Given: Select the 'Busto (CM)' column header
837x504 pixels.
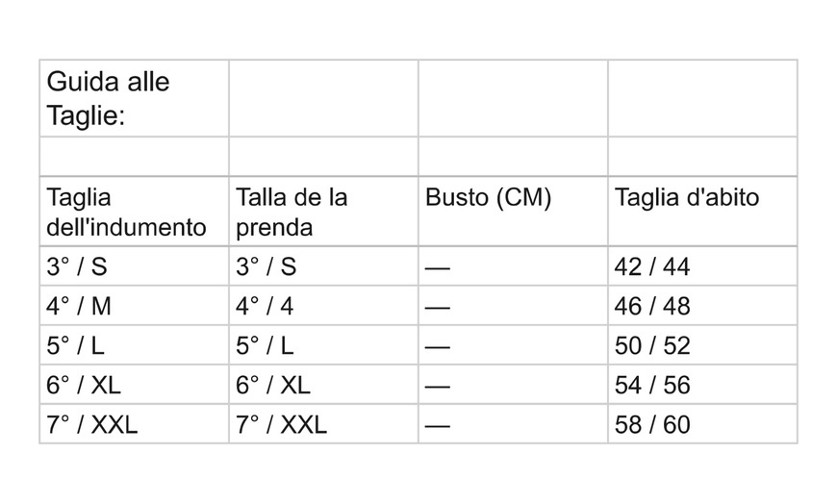Looking at the screenshot, I should pos(513,212).
